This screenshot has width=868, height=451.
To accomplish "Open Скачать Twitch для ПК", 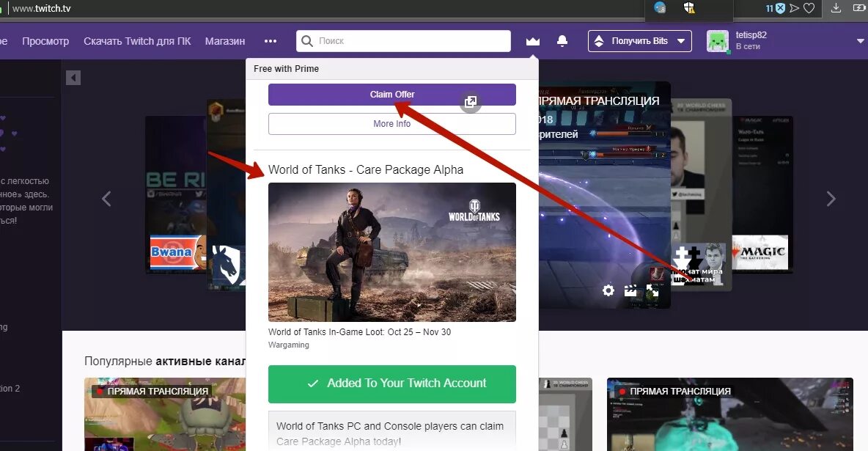I will tap(137, 41).
